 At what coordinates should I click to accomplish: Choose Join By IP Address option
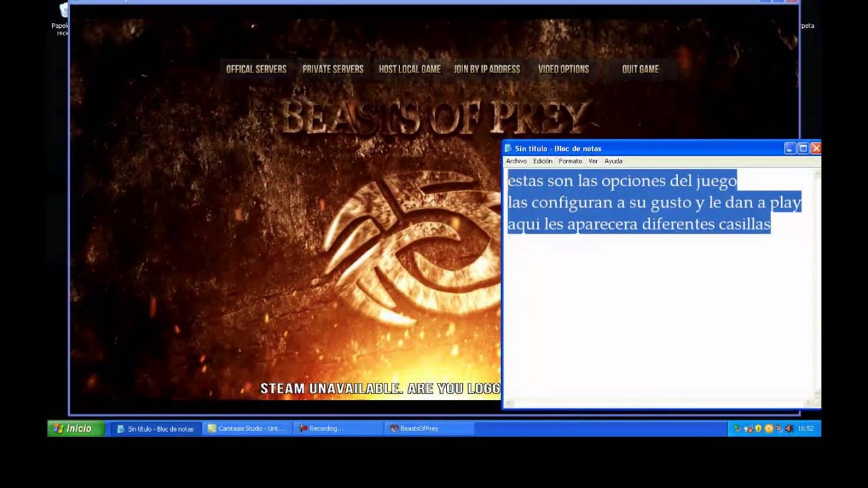(487, 69)
